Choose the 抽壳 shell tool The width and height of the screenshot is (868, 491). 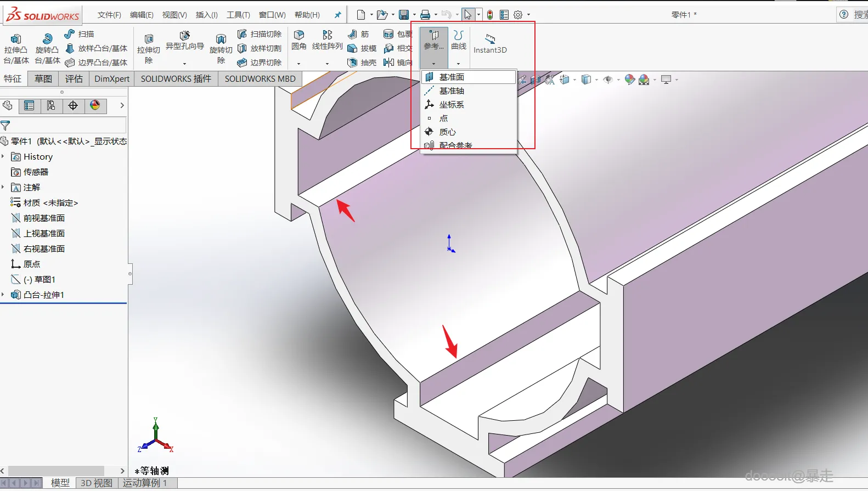tap(362, 63)
